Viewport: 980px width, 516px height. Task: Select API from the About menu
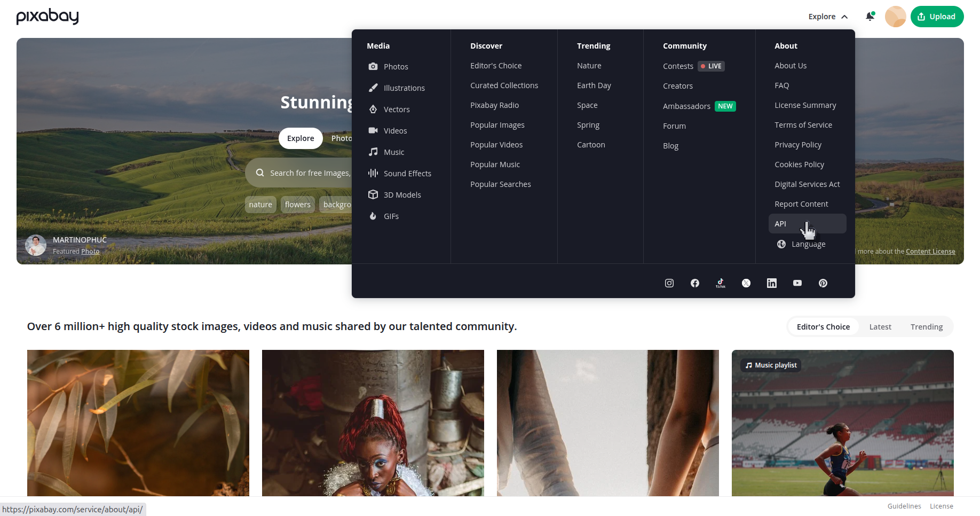point(780,223)
